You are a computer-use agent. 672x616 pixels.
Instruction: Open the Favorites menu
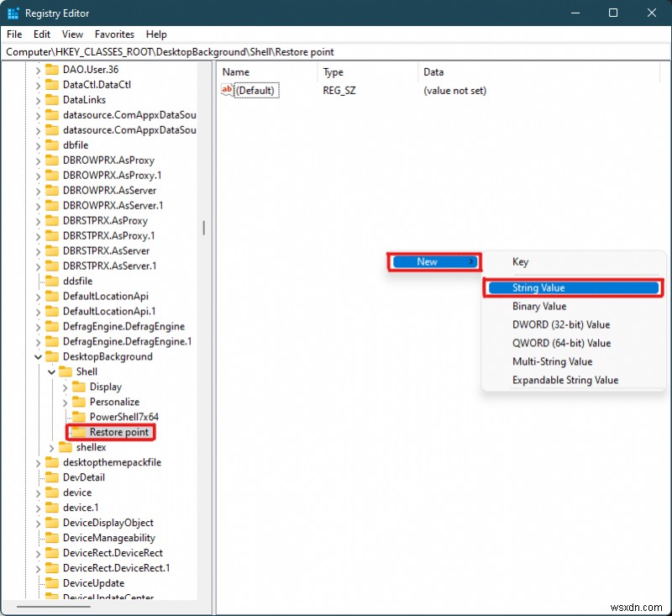pos(114,34)
